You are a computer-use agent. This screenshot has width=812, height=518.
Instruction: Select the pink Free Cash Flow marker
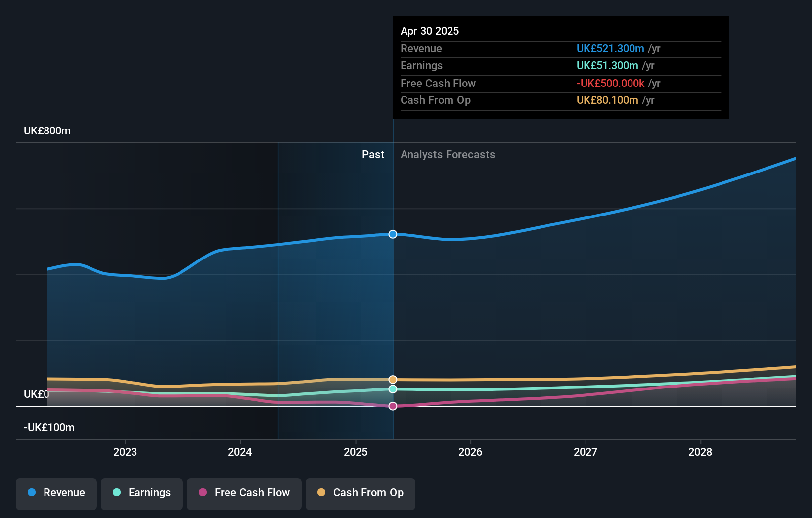pos(392,406)
